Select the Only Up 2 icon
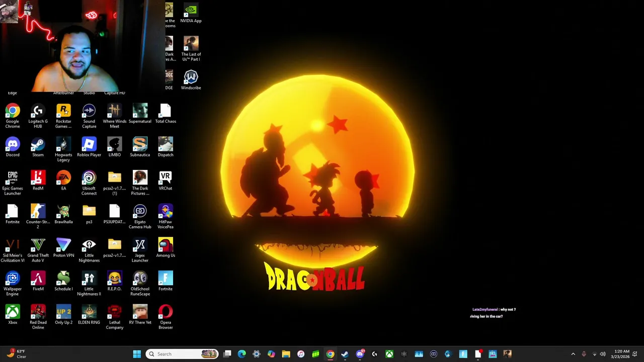The image size is (644, 362). pos(63,315)
